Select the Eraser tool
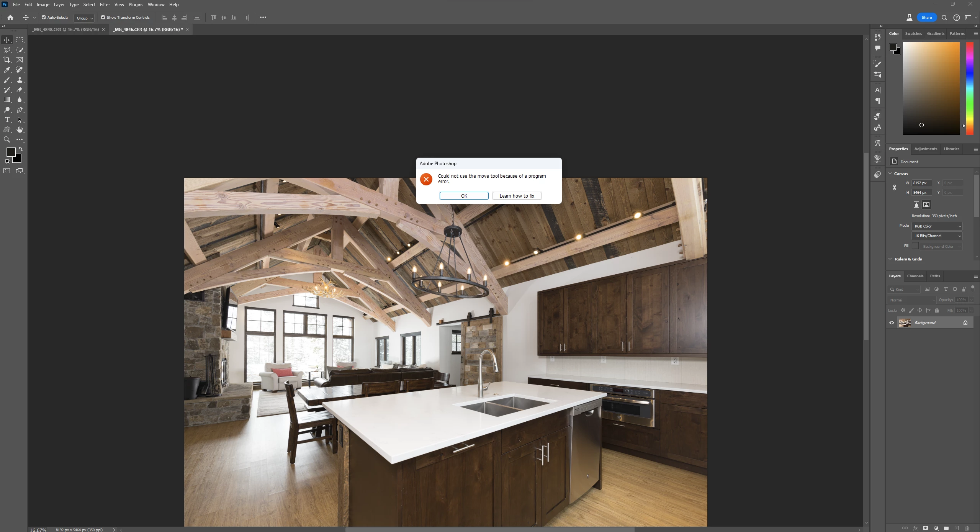This screenshot has height=532, width=980. pos(20,90)
